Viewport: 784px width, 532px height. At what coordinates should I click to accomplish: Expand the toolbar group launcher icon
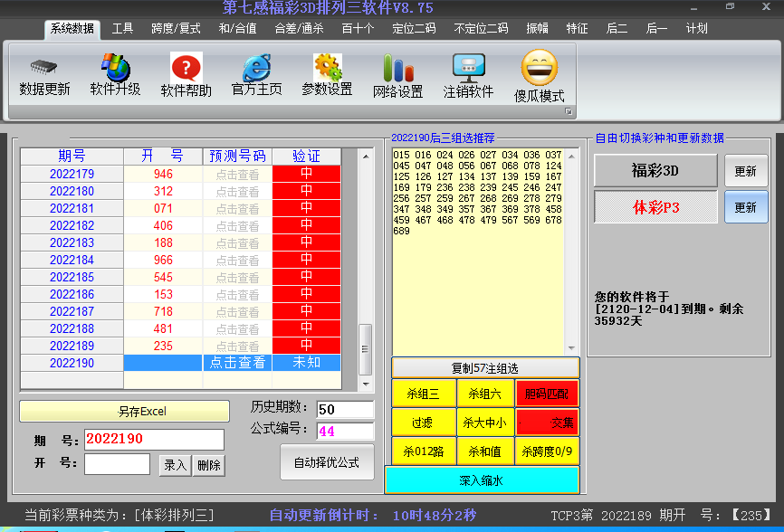(569, 111)
